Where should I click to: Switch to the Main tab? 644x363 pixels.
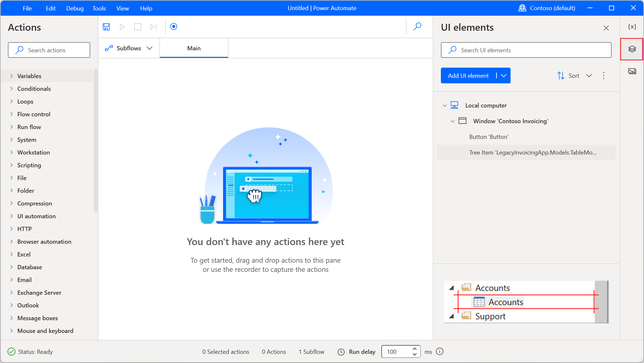194,48
